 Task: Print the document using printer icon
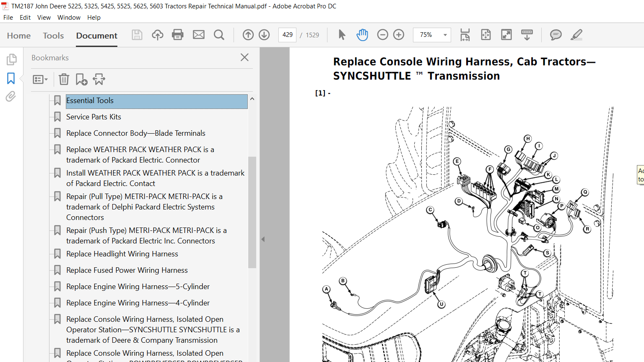[178, 35]
